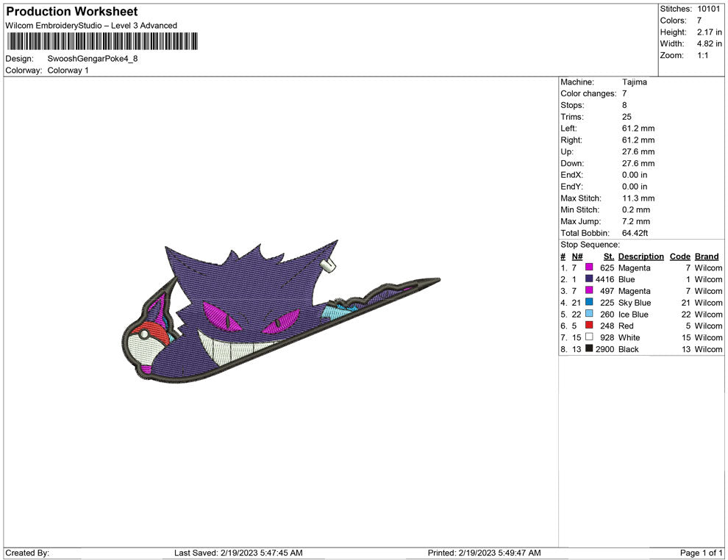Viewport: 728px width, 560px height.
Task: Click the Red color swatch
Action: 589,325
